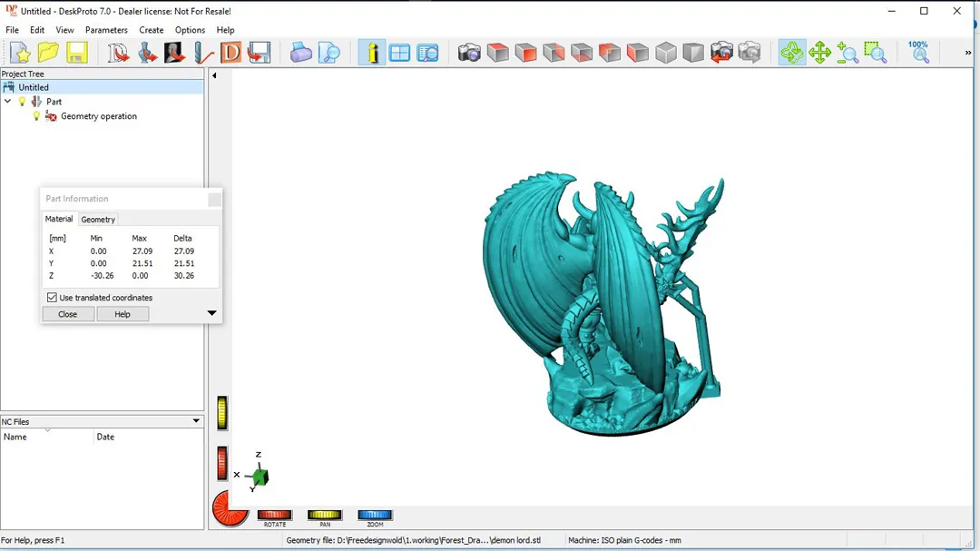
Task: Click the yellow vertical thumbwheel
Action: tap(222, 413)
